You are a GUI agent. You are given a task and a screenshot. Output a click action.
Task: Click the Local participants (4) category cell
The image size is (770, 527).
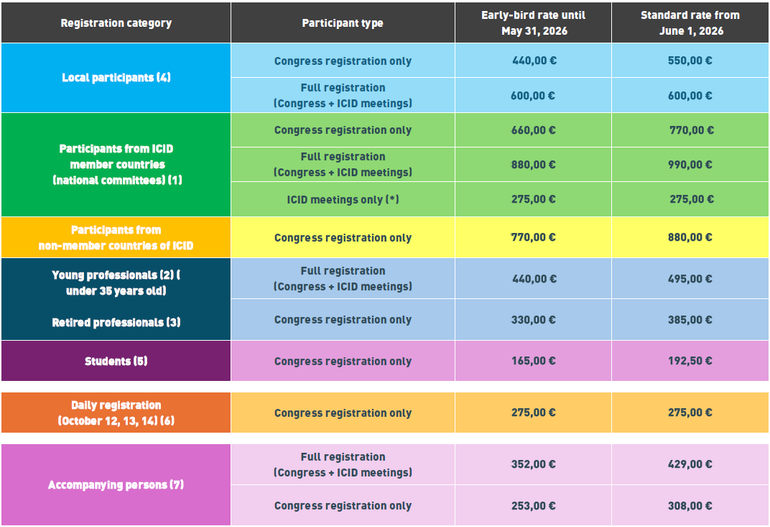[x=116, y=77]
